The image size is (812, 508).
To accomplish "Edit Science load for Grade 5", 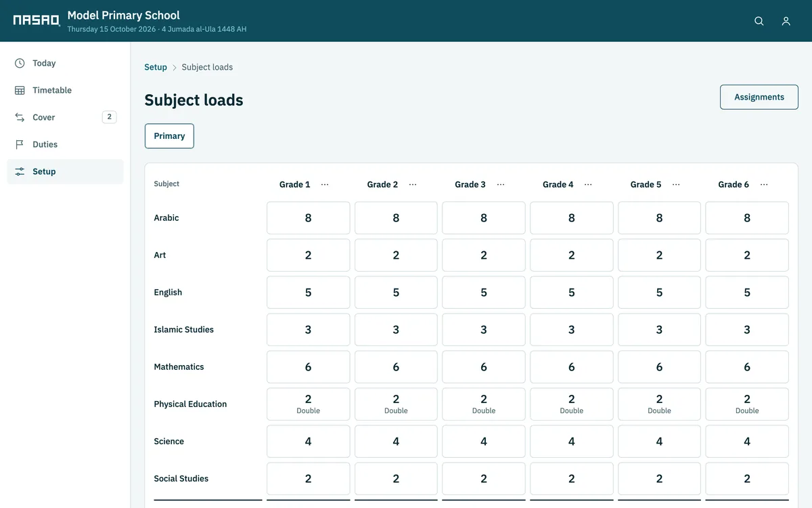I will pos(660,442).
